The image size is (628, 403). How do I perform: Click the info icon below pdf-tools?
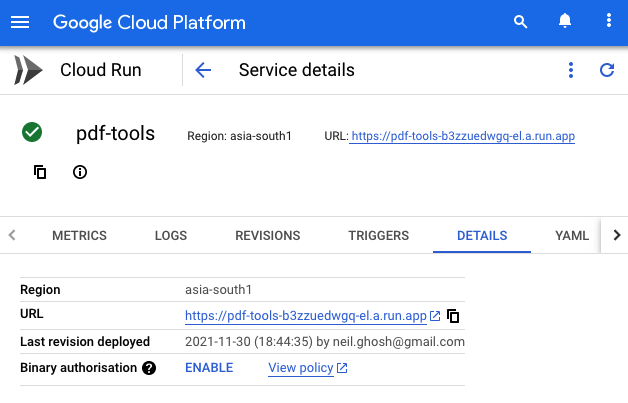click(80, 172)
